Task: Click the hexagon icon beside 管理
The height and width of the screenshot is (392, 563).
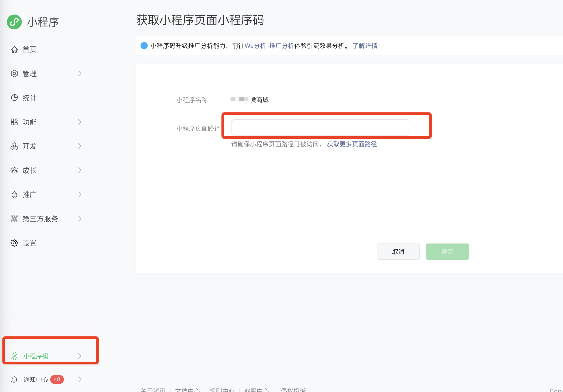Action: [x=14, y=73]
